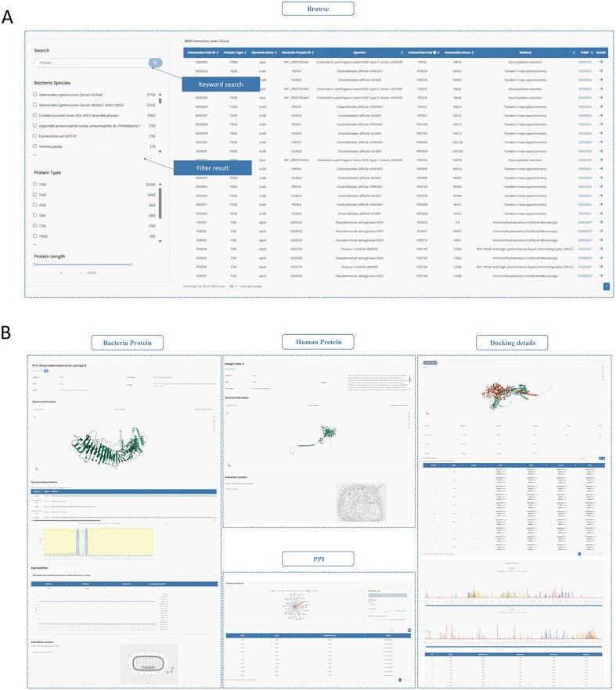Screen dimensions: 616x690
Task: Check the T3SE protein type box
Action: pyautogui.click(x=34, y=185)
